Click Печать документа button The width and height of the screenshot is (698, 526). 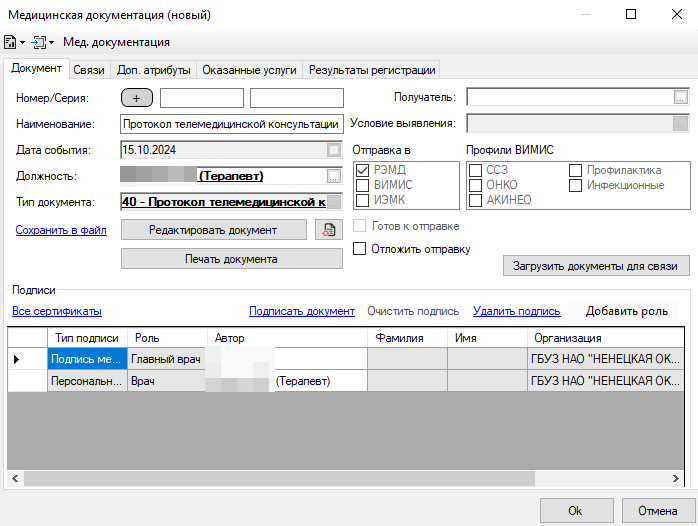[x=231, y=259]
